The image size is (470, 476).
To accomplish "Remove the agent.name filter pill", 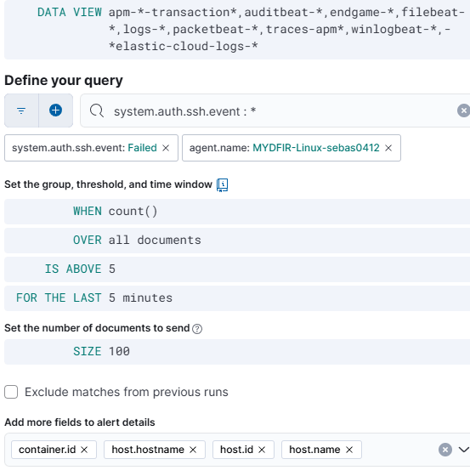I will (x=388, y=148).
